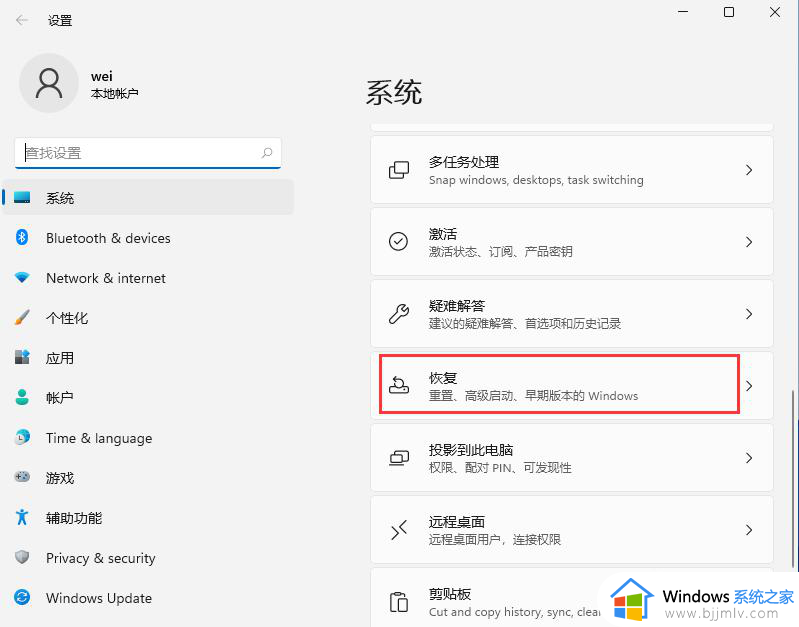Open Bluetooth & devices settings
The width and height of the screenshot is (799, 627).
148,238
